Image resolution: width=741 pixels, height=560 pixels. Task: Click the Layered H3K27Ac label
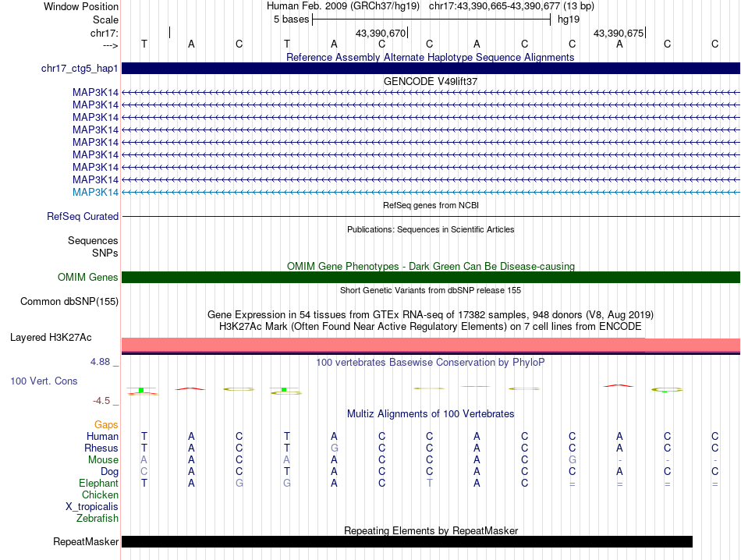tap(51, 338)
